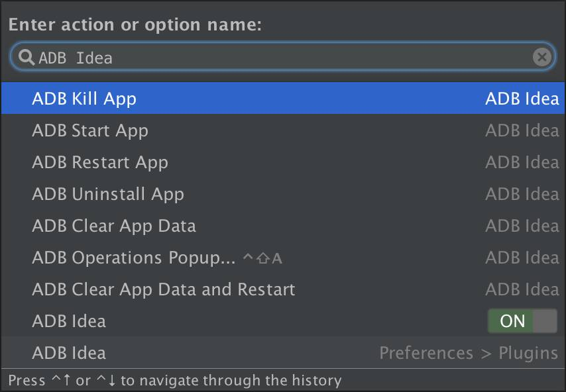
Task: Clear the search field text
Action: coord(541,58)
